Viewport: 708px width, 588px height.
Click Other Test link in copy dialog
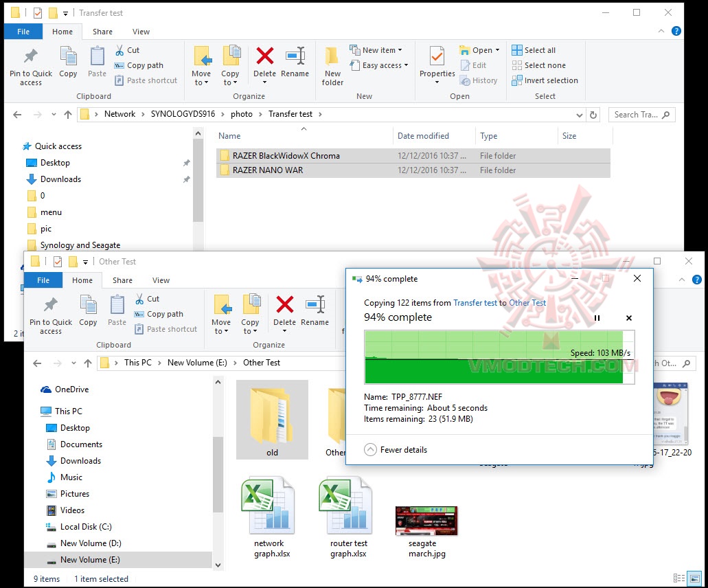(527, 303)
